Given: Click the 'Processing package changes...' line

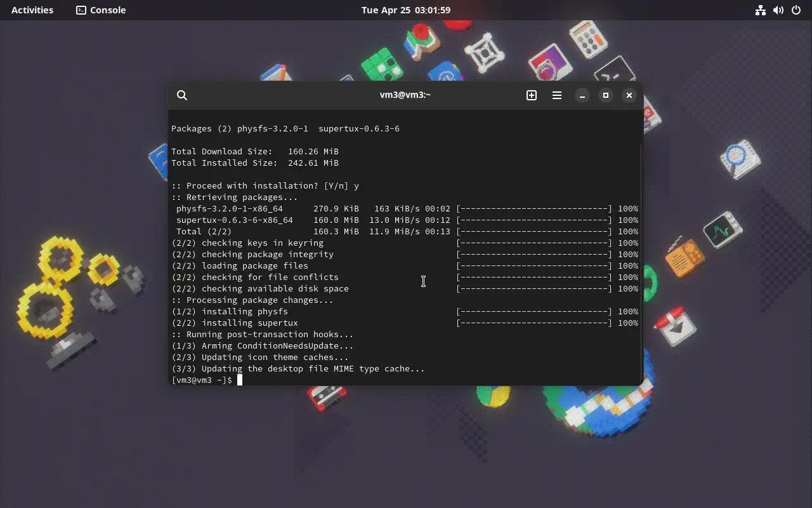Looking at the screenshot, I should click(252, 300).
